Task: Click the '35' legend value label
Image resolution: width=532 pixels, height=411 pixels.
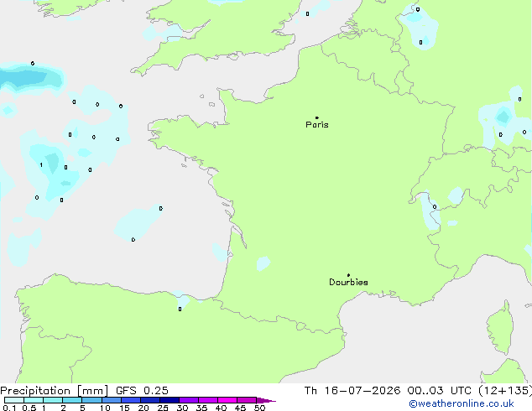Action: (x=202, y=408)
